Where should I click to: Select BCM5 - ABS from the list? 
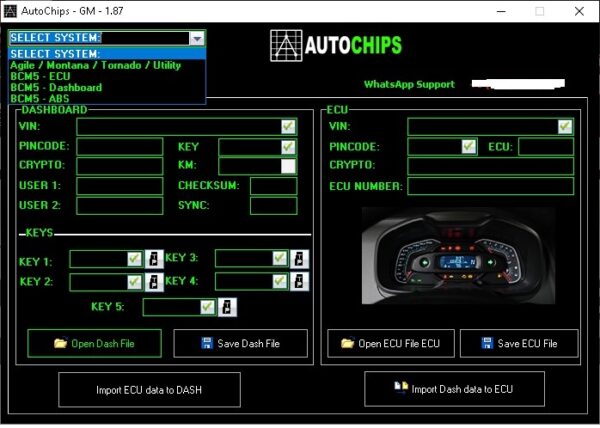(x=107, y=98)
